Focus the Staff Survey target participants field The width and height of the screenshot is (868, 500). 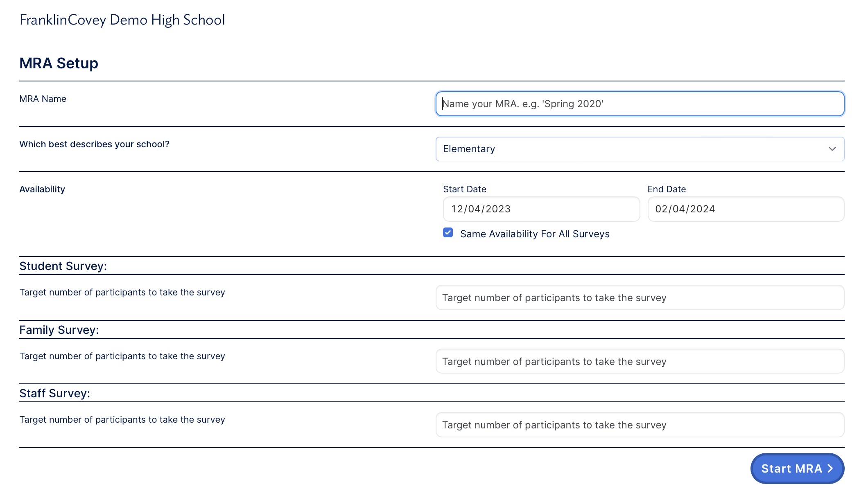point(640,425)
